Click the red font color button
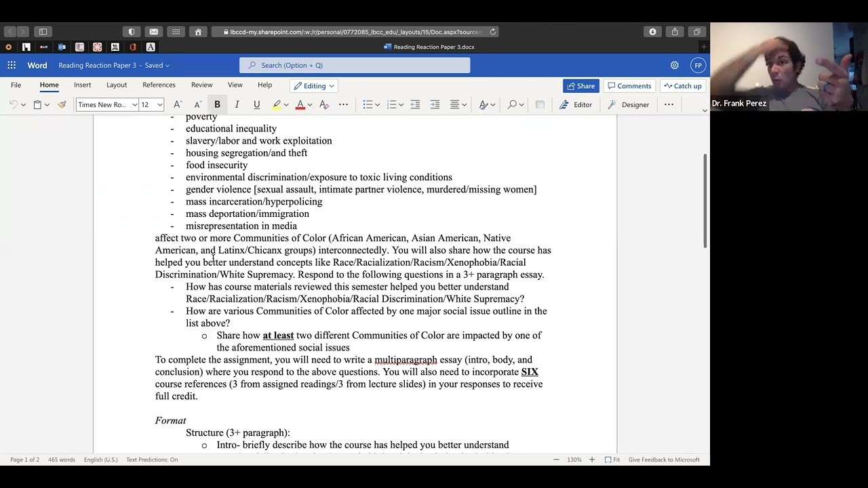 [x=300, y=104]
